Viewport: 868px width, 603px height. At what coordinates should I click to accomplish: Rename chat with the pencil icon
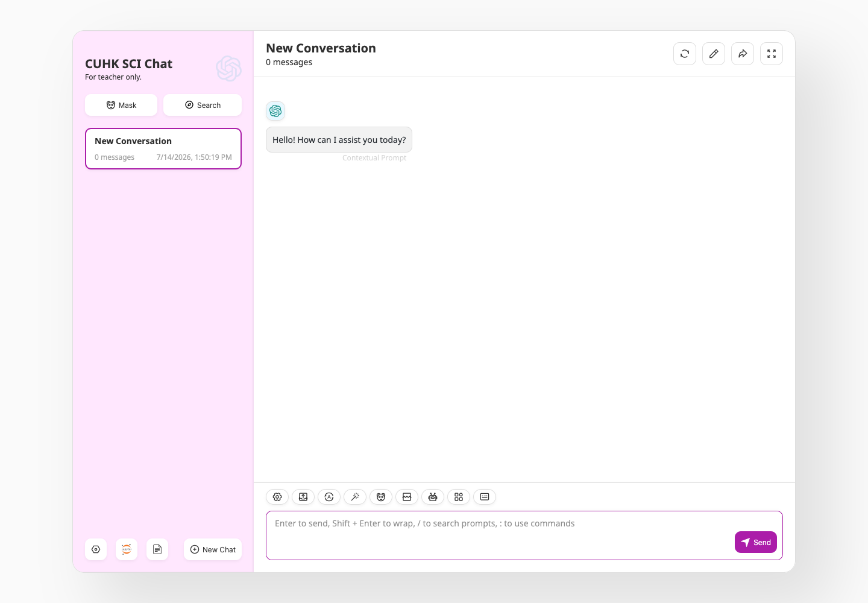tap(714, 54)
